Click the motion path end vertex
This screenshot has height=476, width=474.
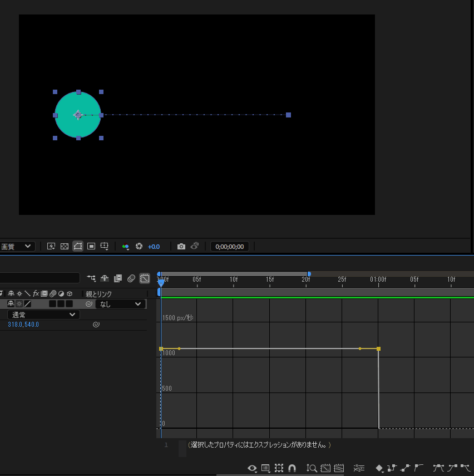click(x=288, y=115)
